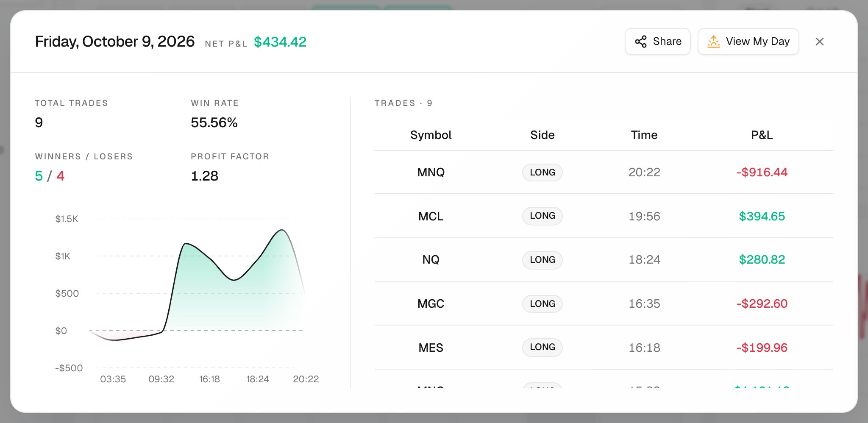
Task: Click the 16:18 time in the MES row
Action: pyautogui.click(x=644, y=348)
